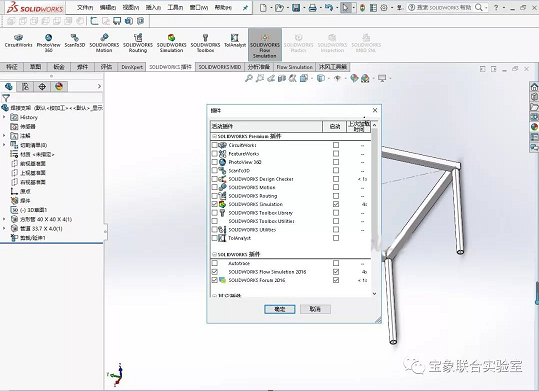
Task: Save the document using the toolbar icon
Action: point(296,8)
